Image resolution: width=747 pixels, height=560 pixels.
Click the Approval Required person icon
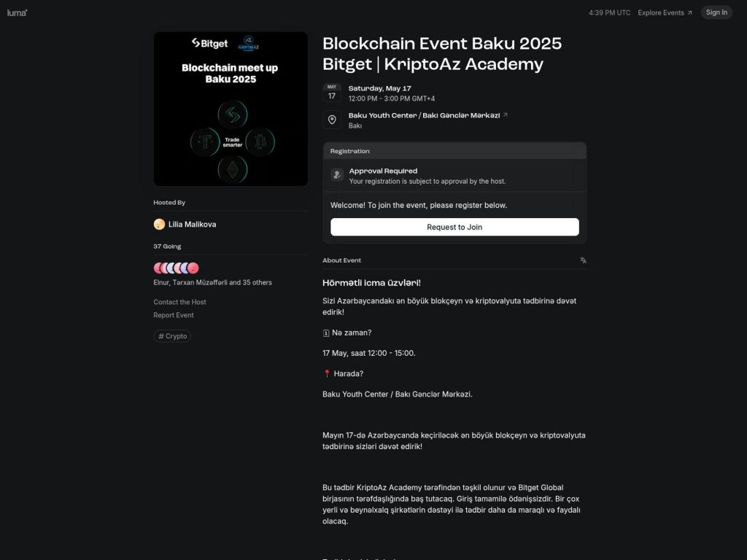[336, 175]
